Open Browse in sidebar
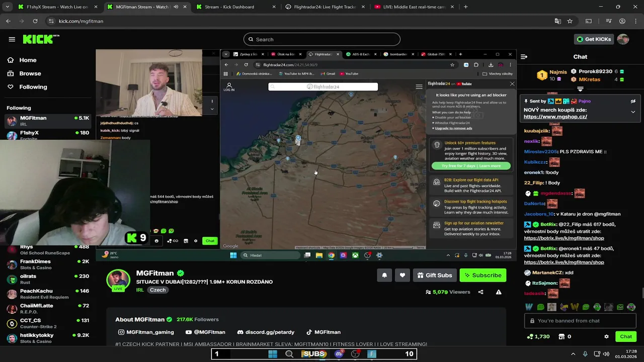The image size is (644, 362). point(30,73)
